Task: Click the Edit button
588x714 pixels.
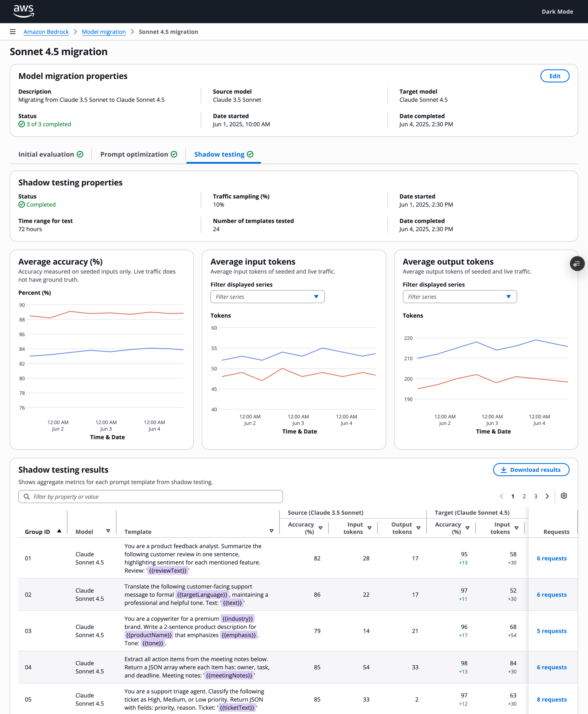Action: tap(555, 76)
